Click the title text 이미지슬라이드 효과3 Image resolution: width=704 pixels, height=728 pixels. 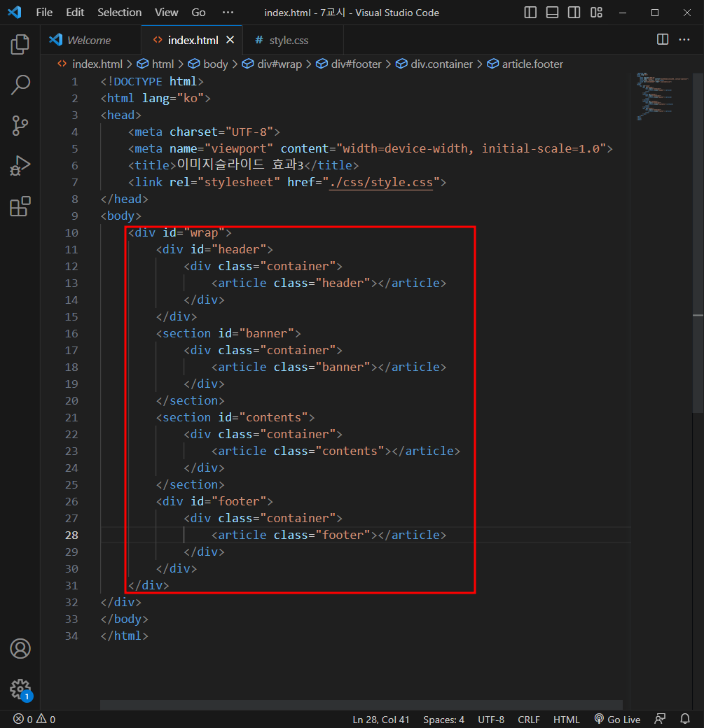point(240,164)
